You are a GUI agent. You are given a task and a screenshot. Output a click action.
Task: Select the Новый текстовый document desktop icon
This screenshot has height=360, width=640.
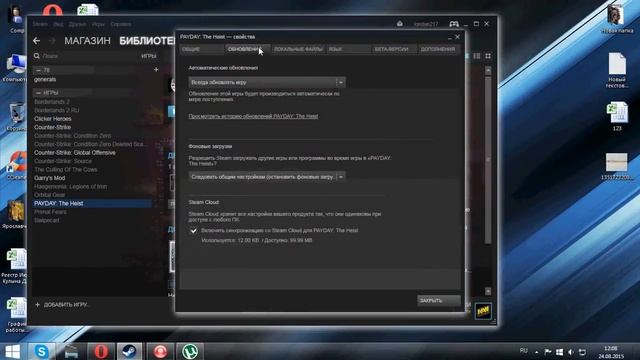[x=617, y=70]
